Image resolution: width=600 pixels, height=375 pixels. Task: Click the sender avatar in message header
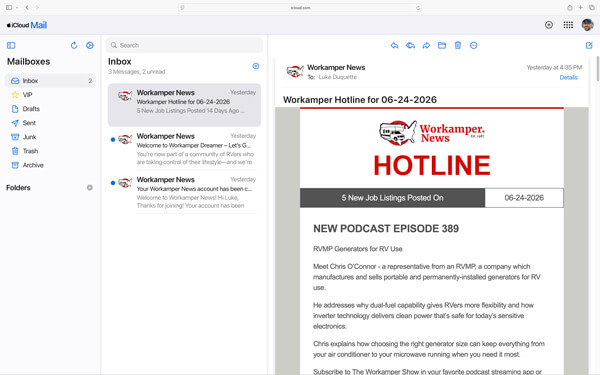click(295, 71)
